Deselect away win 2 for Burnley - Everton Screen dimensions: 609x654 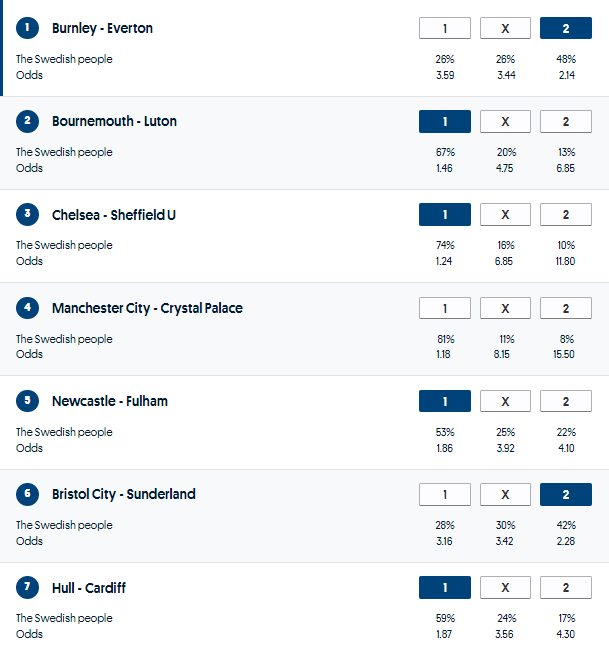click(565, 28)
